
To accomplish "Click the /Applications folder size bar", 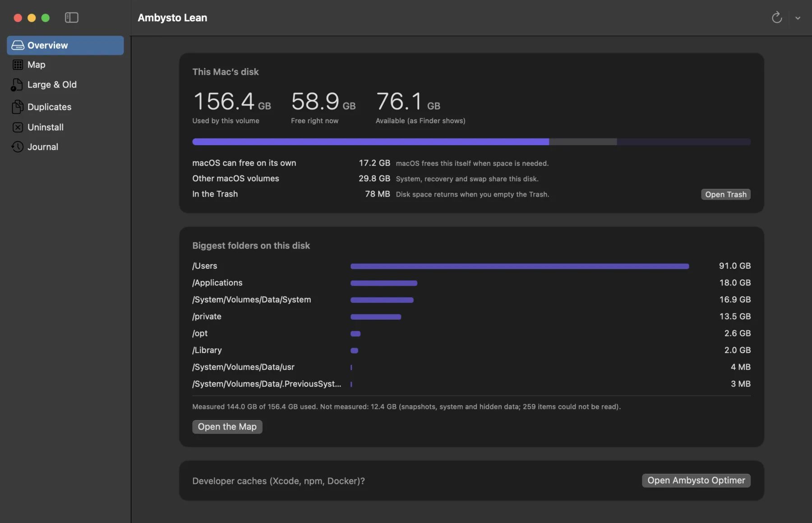I will 384,283.
